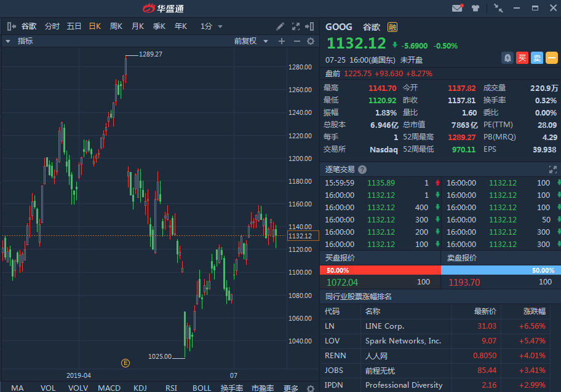
Task: Switch to the 周K weekly chart tab
Action: pyautogui.click(x=116, y=26)
